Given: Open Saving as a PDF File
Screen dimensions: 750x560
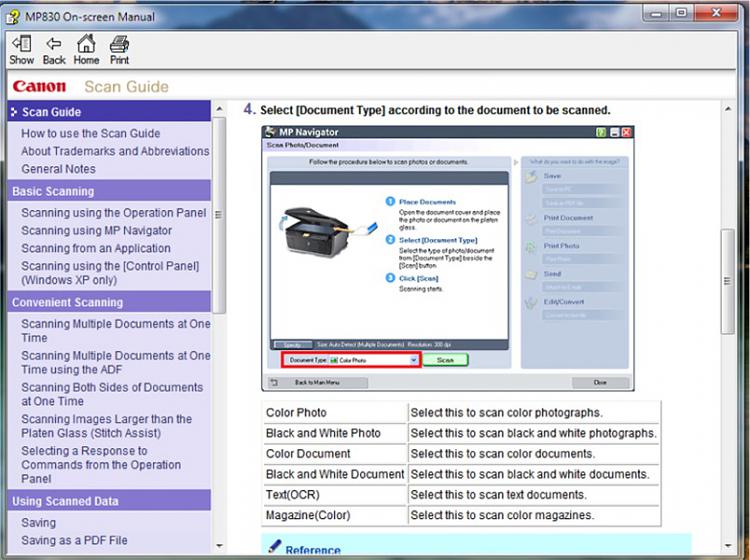Looking at the screenshot, I should click(x=74, y=540).
